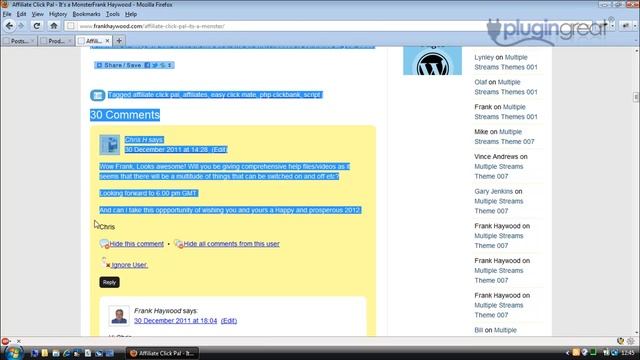640x360 pixels.
Task: Click Hide this comment link
Action: [x=136, y=244]
